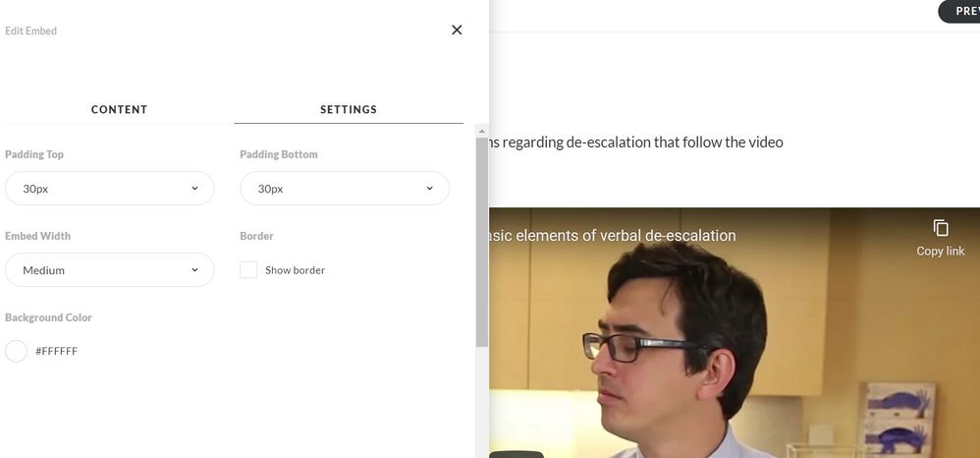Switch to the CONTENT tab
980x458 pixels.
120,109
